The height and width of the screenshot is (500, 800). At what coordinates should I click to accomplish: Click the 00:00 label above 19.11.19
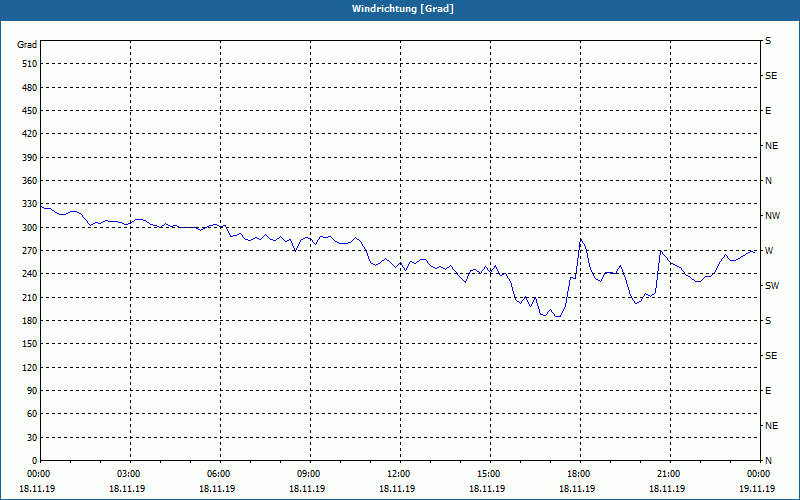[x=758, y=474]
